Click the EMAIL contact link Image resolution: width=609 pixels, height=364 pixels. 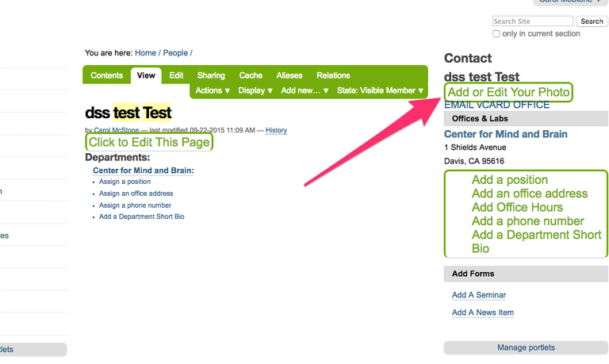[459, 105]
